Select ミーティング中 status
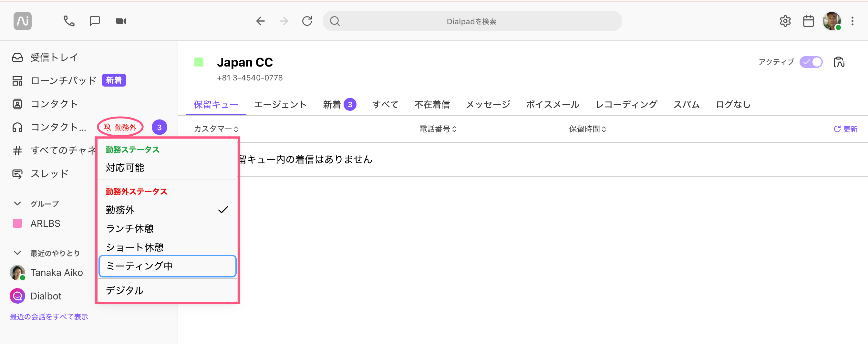 (x=168, y=266)
